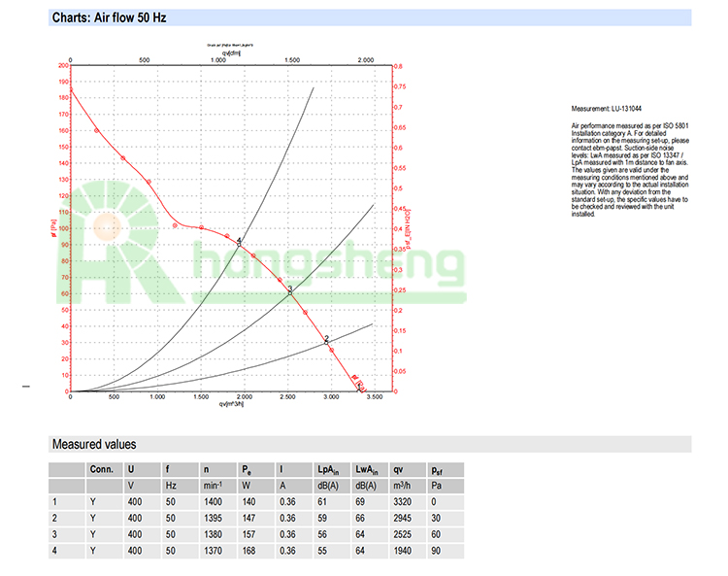728x576 pixels.
Task: Click the "m³/h" unit cell
Action: coord(402,486)
